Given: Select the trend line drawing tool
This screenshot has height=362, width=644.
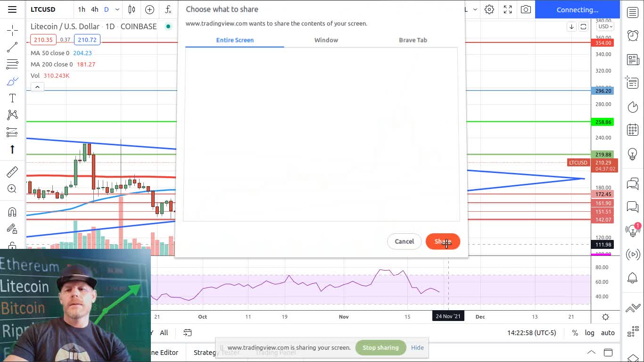Looking at the screenshot, I should click(x=12, y=47).
